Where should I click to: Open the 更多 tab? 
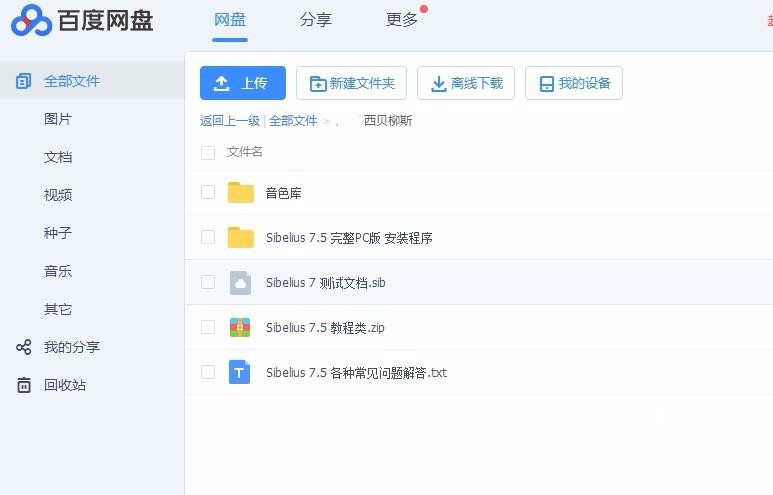[402, 20]
